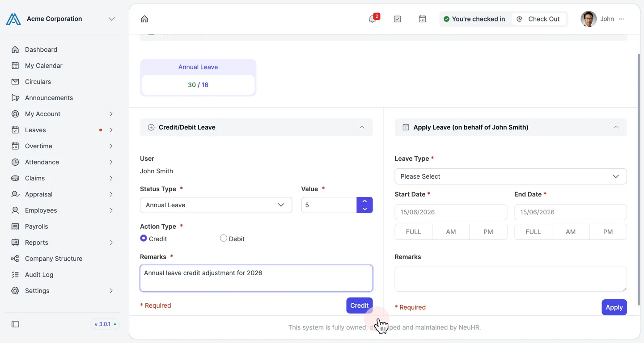Collapse the Credit/Debit Leave section

click(362, 127)
